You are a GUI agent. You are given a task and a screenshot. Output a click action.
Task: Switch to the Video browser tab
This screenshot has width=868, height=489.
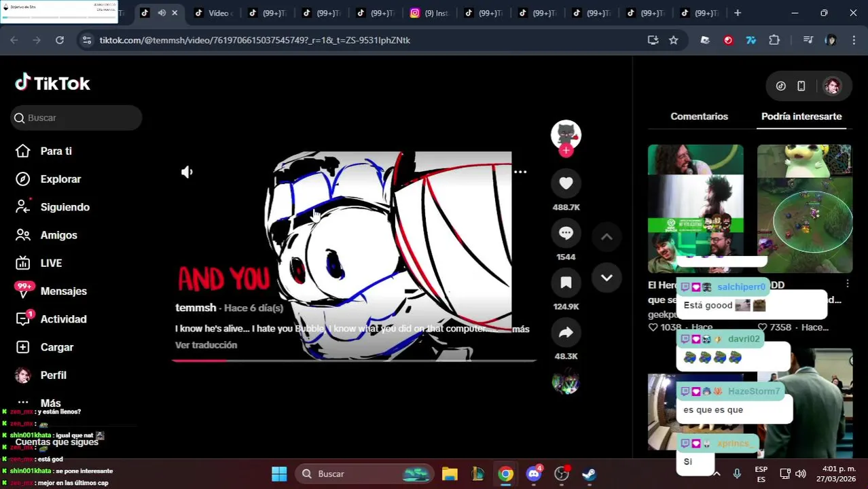[213, 13]
